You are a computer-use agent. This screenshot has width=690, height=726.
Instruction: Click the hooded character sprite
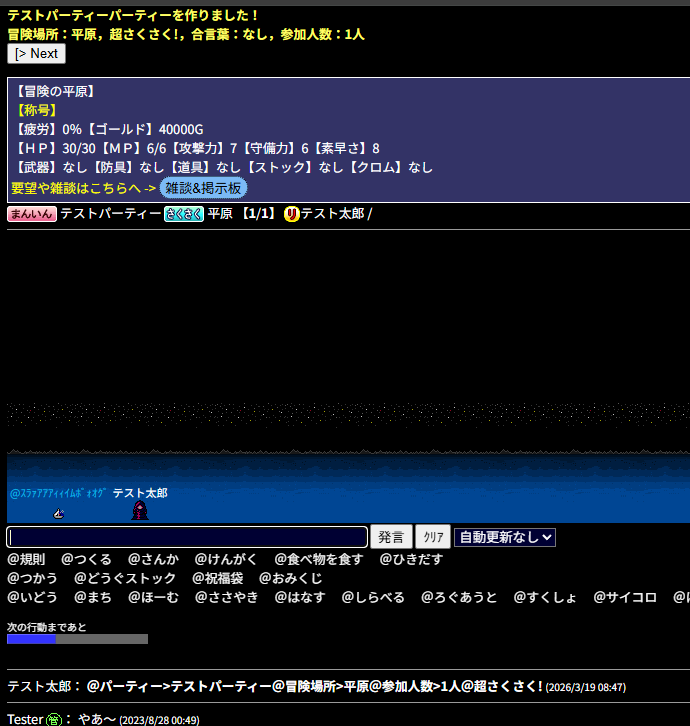point(140,510)
